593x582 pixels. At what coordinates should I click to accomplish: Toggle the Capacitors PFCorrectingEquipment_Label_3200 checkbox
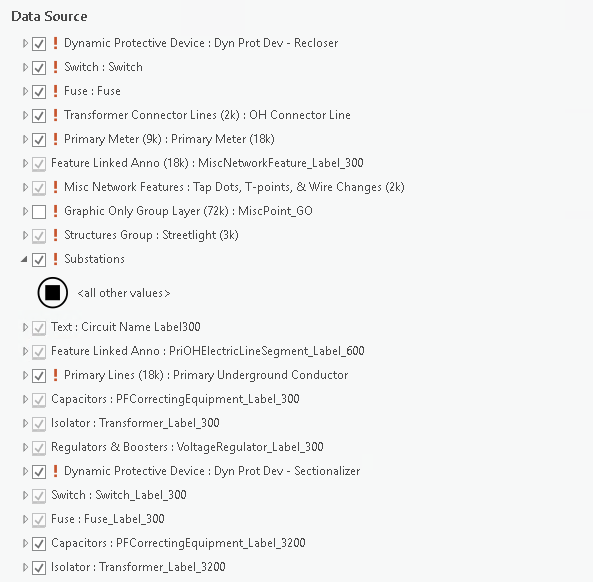(39, 544)
